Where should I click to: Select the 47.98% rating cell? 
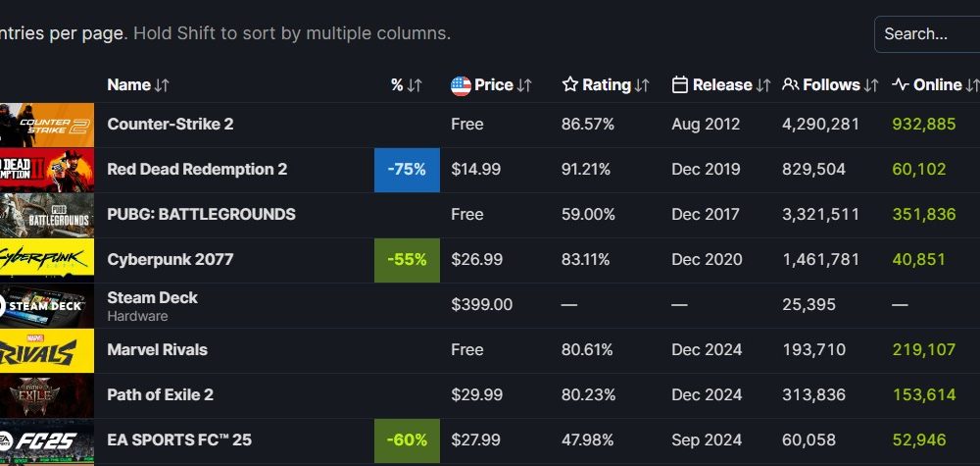[x=587, y=440]
